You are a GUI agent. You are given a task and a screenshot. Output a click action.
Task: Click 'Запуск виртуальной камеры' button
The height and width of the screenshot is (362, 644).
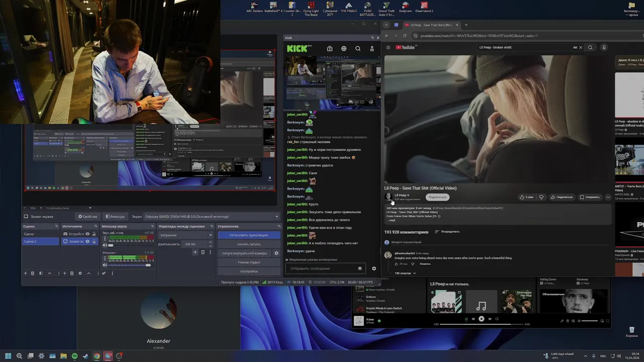pyautogui.click(x=245, y=253)
